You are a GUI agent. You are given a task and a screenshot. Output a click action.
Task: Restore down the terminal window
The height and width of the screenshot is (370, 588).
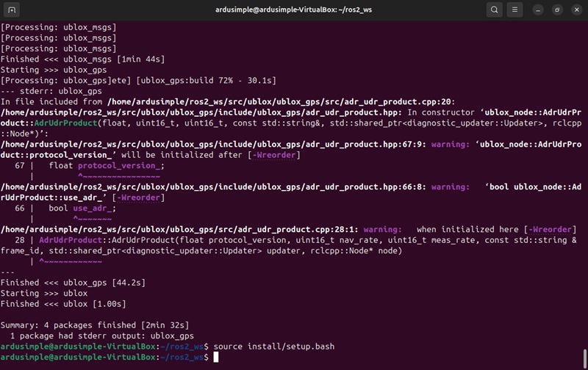557,10
